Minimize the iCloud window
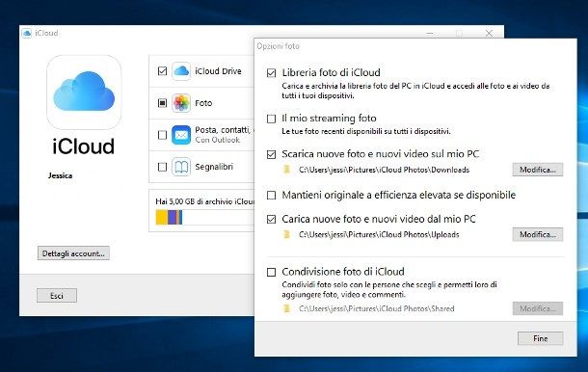Screen dimensions: 588x372 430,33
